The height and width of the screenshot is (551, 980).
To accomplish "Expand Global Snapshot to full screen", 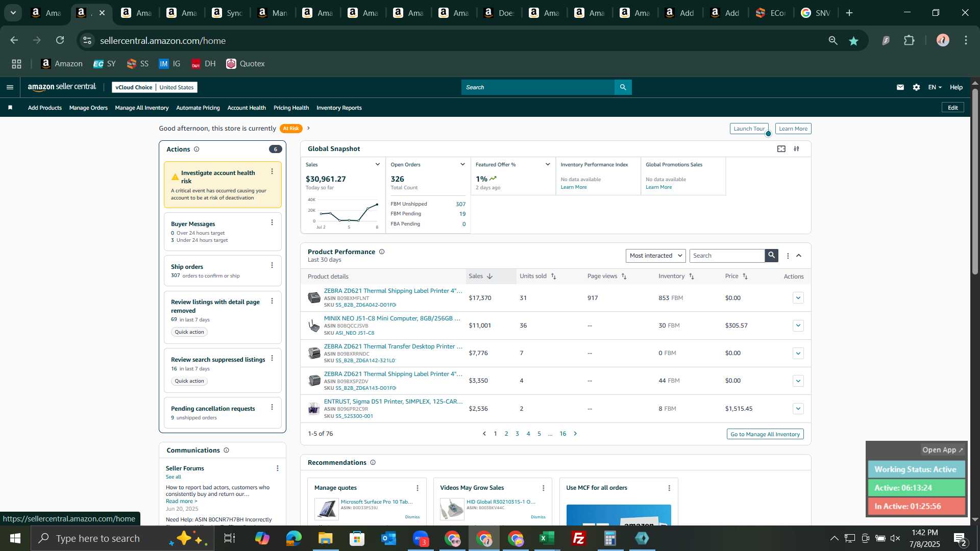I will click(781, 149).
